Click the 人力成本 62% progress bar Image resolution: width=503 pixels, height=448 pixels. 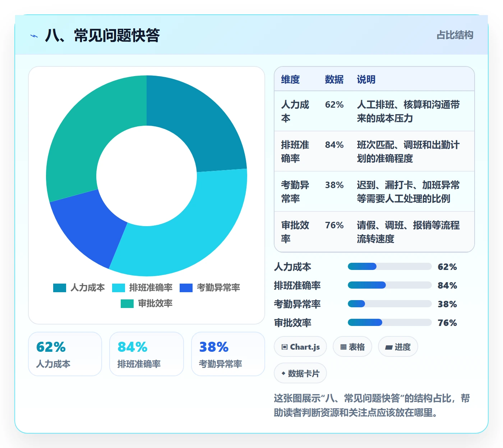[389, 266]
